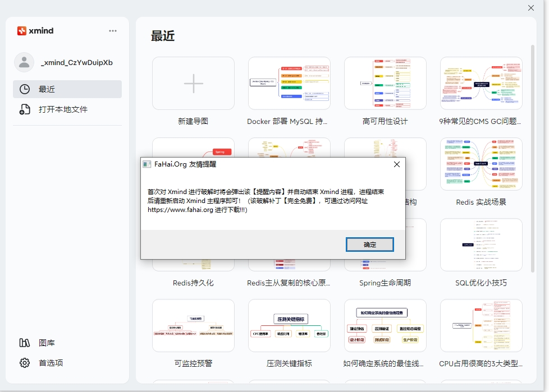Screen dimensions: 549x392
Task: Open the three-dot more options menu
Action: click(x=113, y=31)
